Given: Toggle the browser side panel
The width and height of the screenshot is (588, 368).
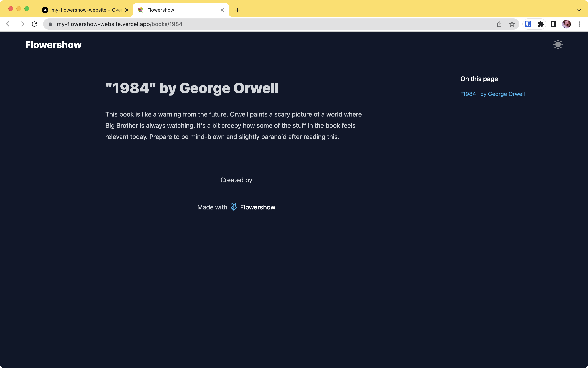Looking at the screenshot, I should pyautogui.click(x=553, y=24).
